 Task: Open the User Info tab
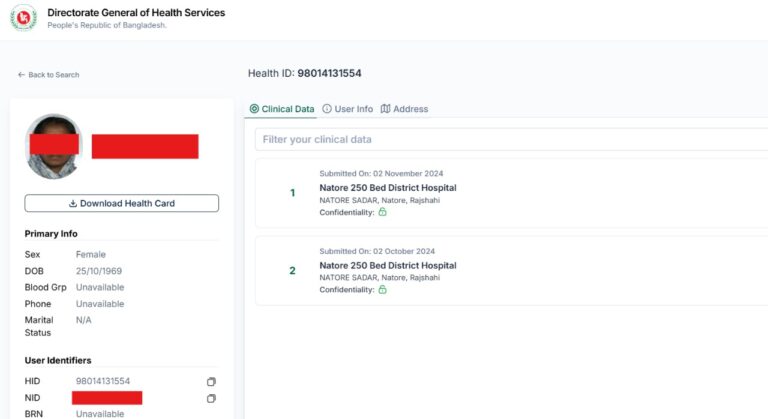pyautogui.click(x=347, y=109)
